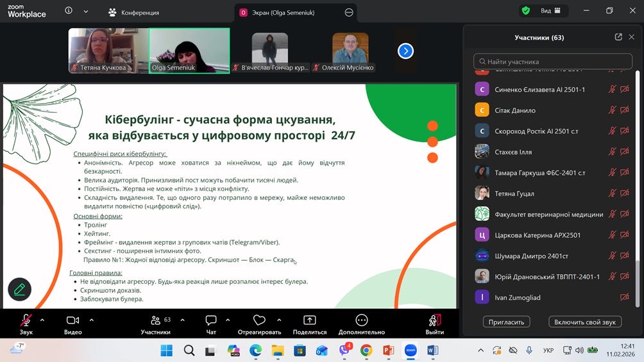This screenshot has height=362, width=644.
Task: Click the Find participant search field
Action: pos(553,62)
